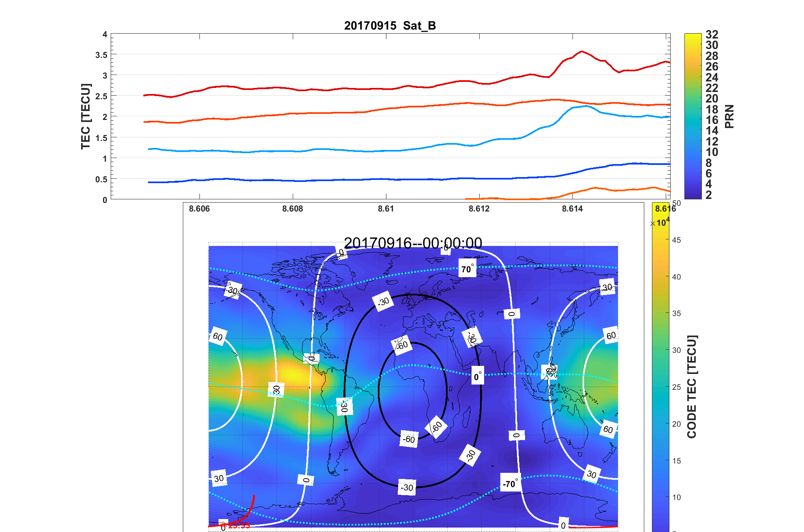Click PRN colorbar tick label 8
Viewport: 804px width, 532px height.
click(709, 163)
